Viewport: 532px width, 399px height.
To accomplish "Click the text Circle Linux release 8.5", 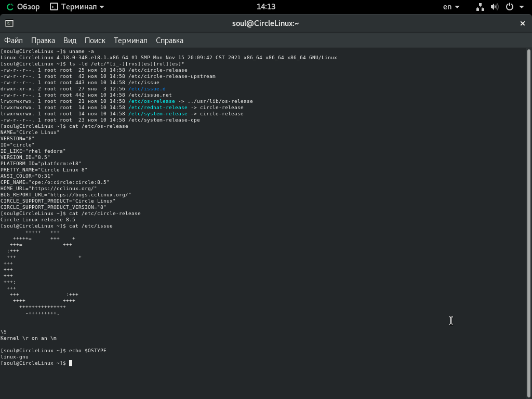I will click(38, 220).
